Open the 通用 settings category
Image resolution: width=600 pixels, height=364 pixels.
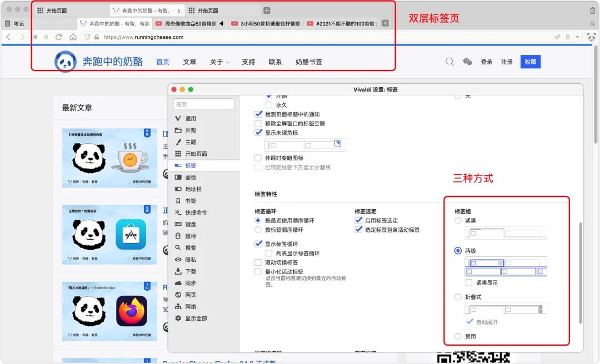pyautogui.click(x=190, y=119)
